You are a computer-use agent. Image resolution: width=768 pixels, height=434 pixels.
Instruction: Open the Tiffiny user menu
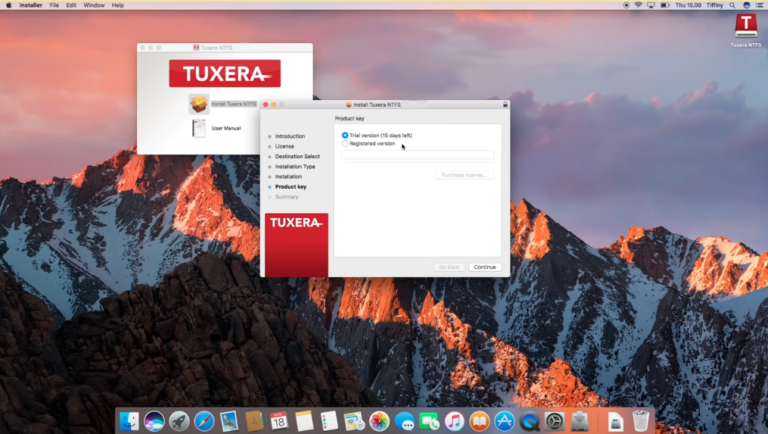click(x=715, y=5)
